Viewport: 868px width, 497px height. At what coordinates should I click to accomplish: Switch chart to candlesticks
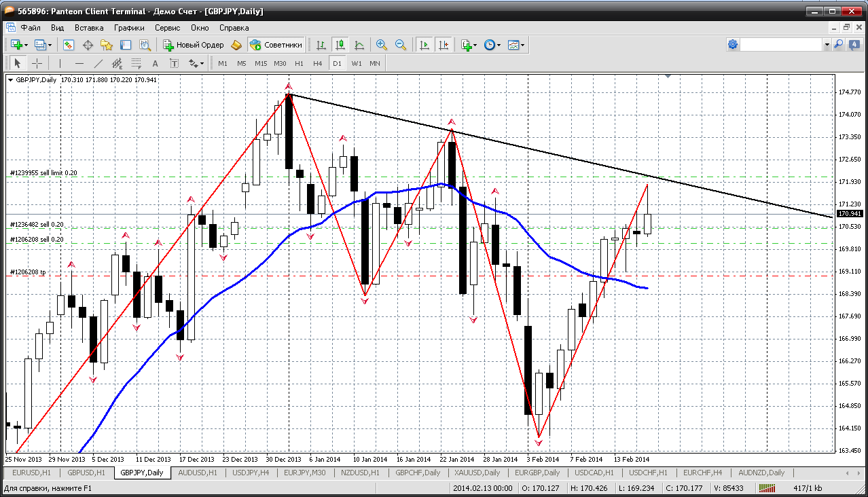pos(340,45)
